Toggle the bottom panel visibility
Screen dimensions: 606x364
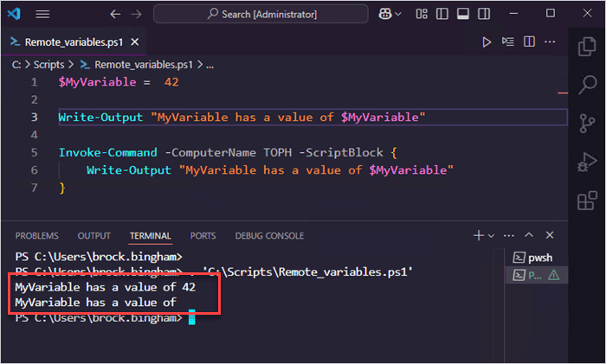463,15
